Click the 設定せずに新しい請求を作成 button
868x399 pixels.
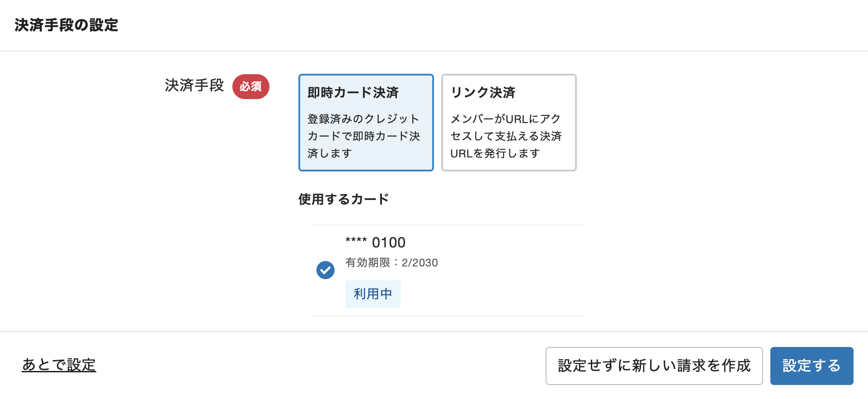coord(654,366)
